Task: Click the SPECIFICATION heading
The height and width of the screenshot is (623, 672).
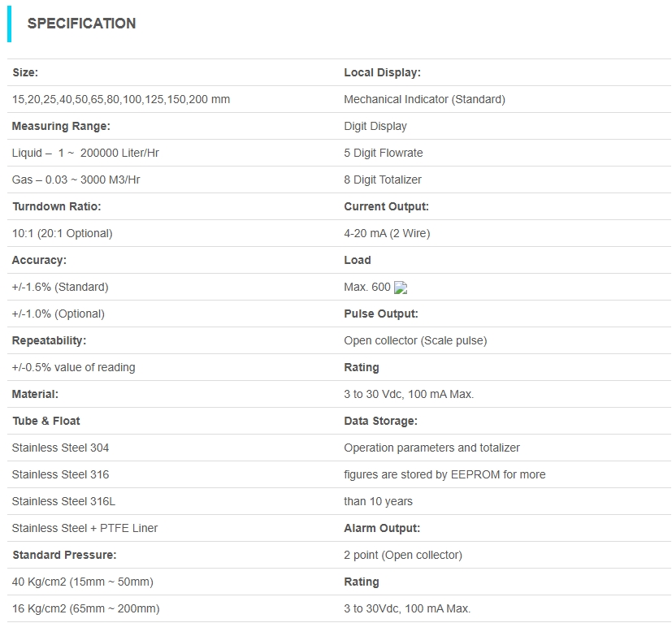Action: pyautogui.click(x=81, y=24)
